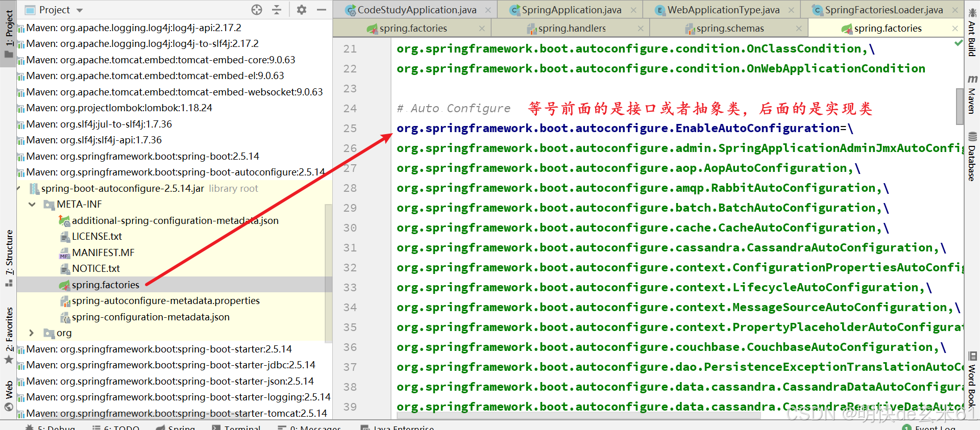Select the spring.handlers editor tab
This screenshot has height=430, width=980.
click(572, 29)
